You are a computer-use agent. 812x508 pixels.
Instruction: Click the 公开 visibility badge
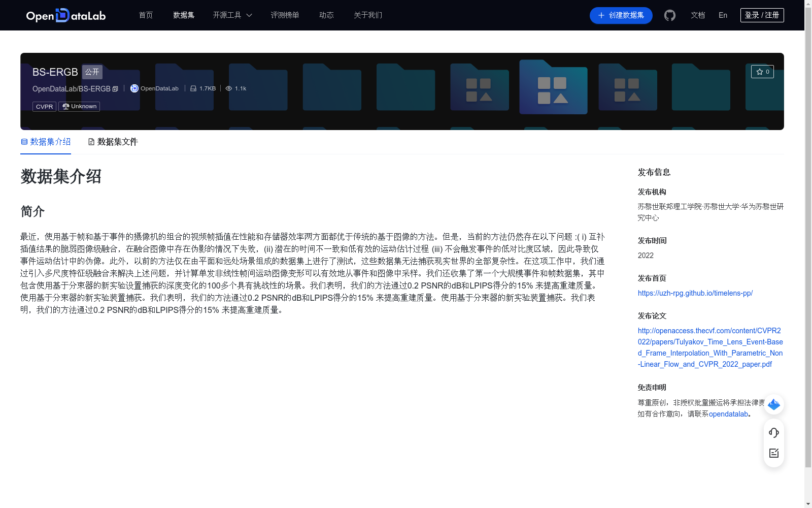coord(92,72)
